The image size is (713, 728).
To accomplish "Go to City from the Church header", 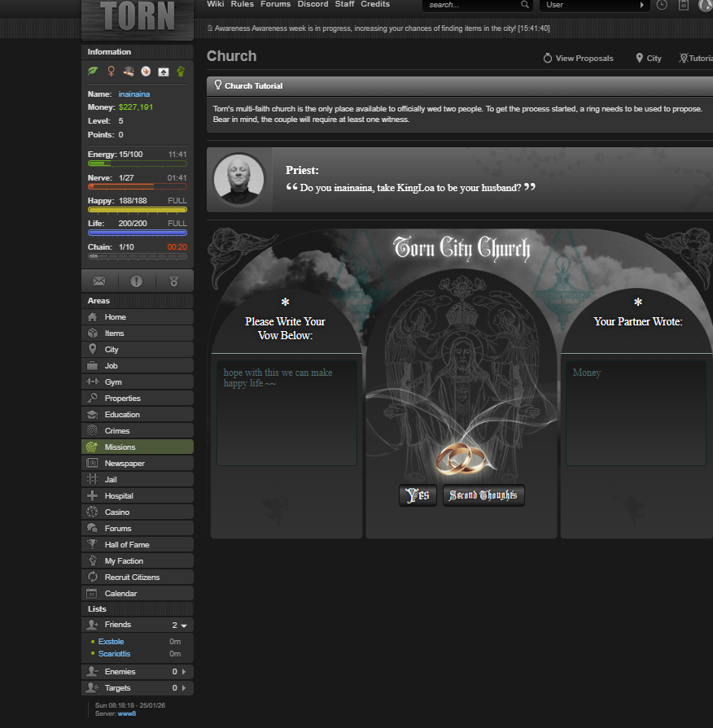I will 649,58.
